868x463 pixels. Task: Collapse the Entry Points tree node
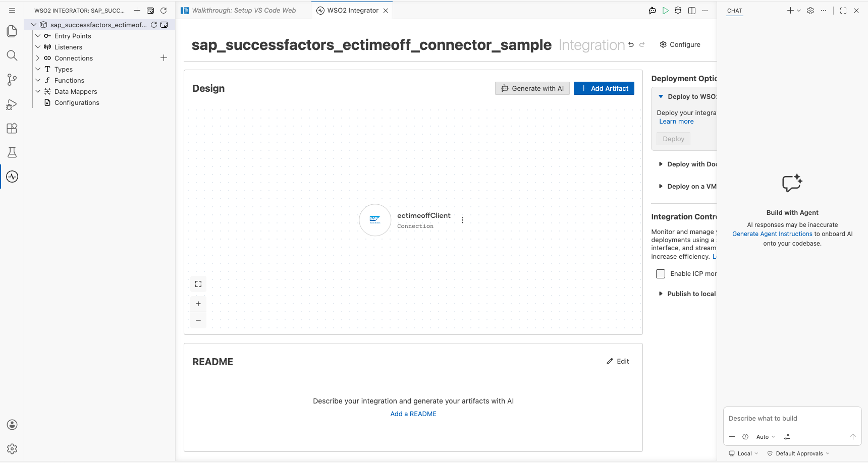38,36
